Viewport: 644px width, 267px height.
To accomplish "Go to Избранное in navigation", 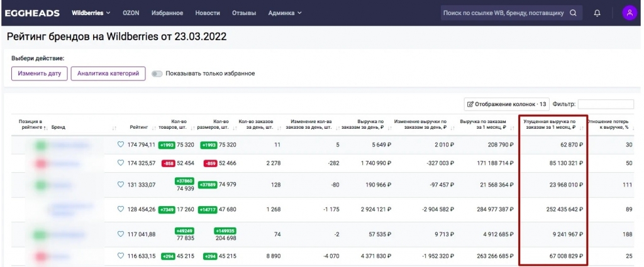I will (x=167, y=13).
